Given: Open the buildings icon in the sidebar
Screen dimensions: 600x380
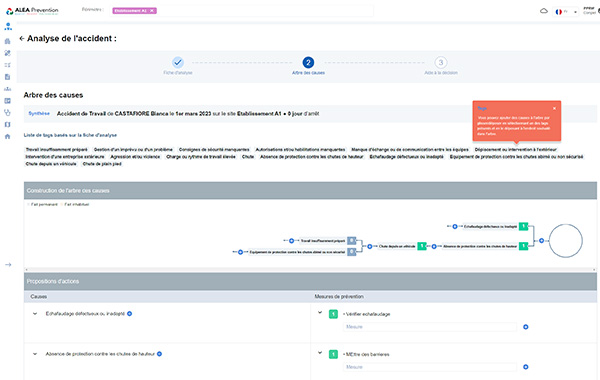Looking at the screenshot, I should pyautogui.click(x=7, y=41).
